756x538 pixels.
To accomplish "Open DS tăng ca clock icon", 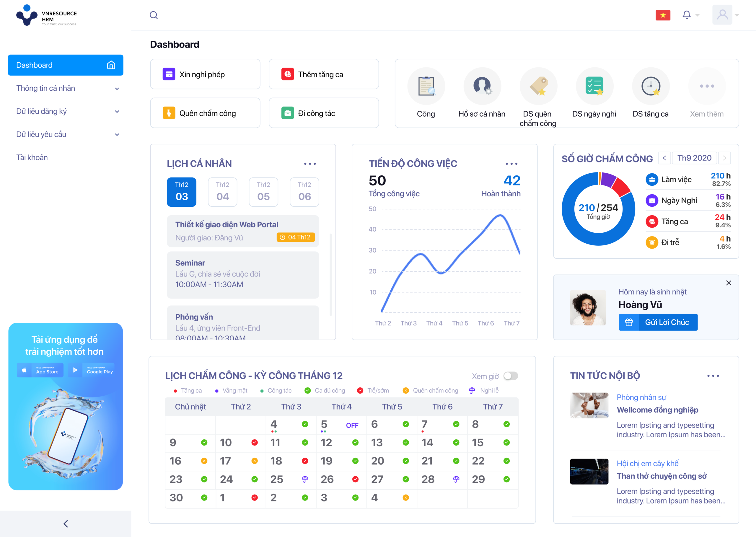I will tap(650, 86).
